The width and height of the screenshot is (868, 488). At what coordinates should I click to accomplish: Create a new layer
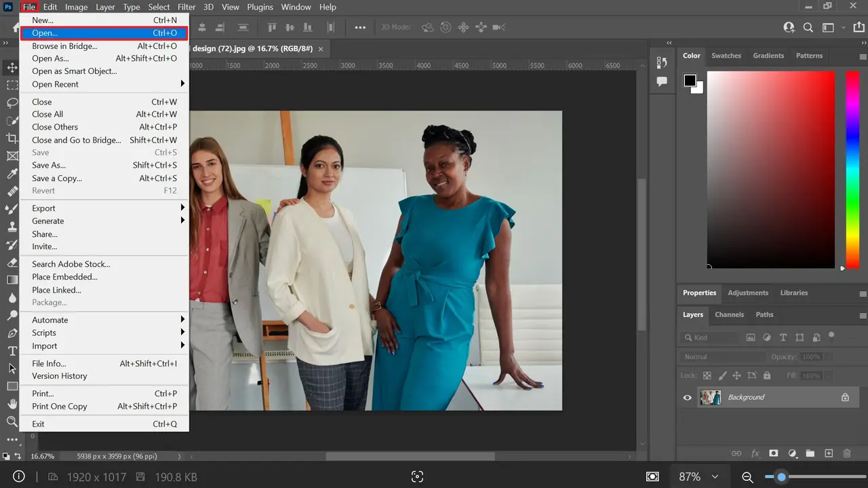point(828,453)
